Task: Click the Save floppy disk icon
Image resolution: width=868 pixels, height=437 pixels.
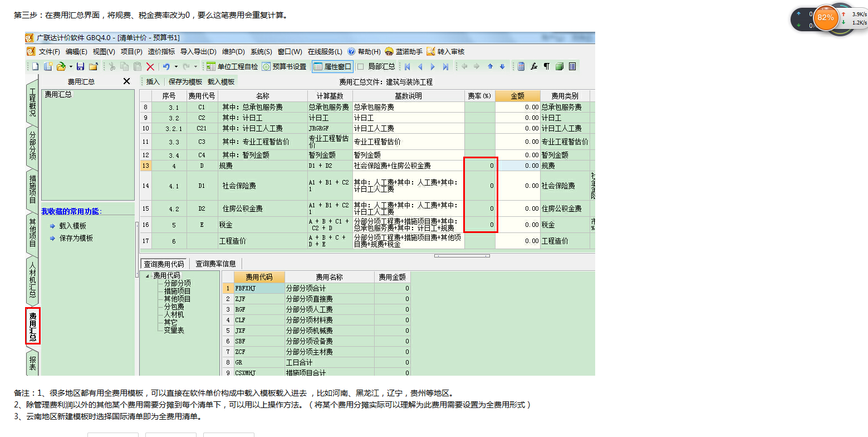Action: tap(80, 66)
